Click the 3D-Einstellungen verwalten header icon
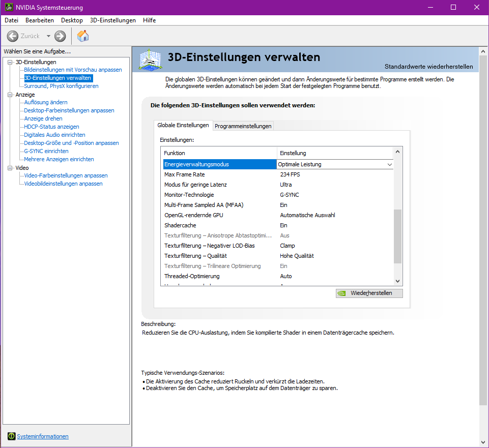The image size is (489, 448). click(x=150, y=59)
